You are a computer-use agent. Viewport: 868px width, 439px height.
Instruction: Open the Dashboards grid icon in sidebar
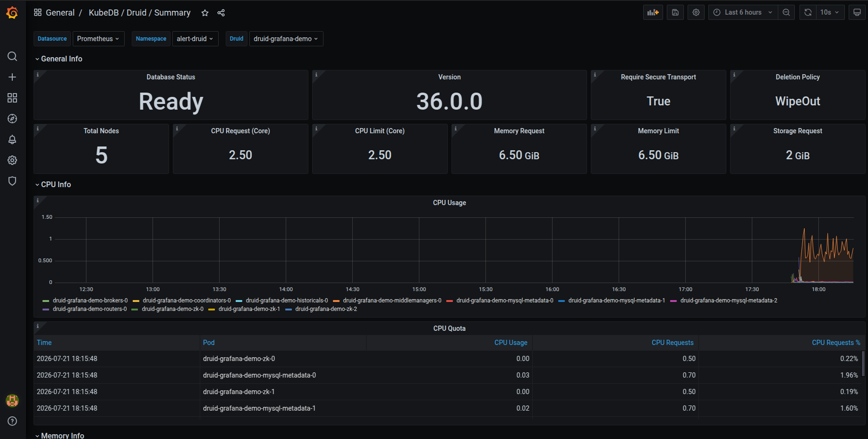[x=12, y=98]
